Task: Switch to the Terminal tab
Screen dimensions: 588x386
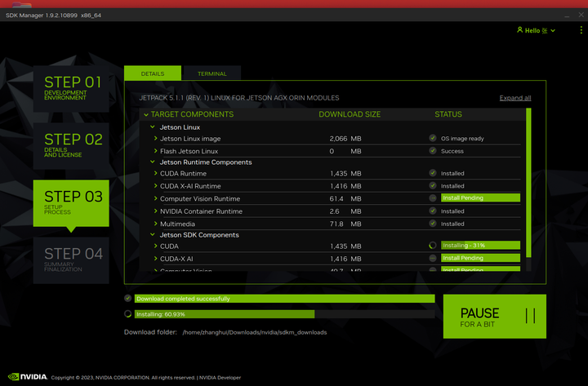Action: point(212,73)
